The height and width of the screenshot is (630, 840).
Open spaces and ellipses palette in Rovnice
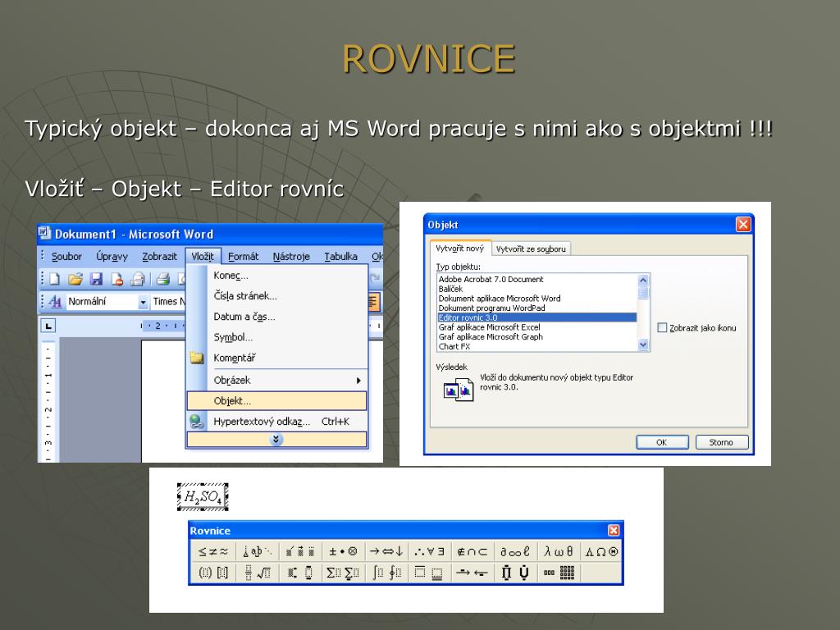(x=257, y=551)
